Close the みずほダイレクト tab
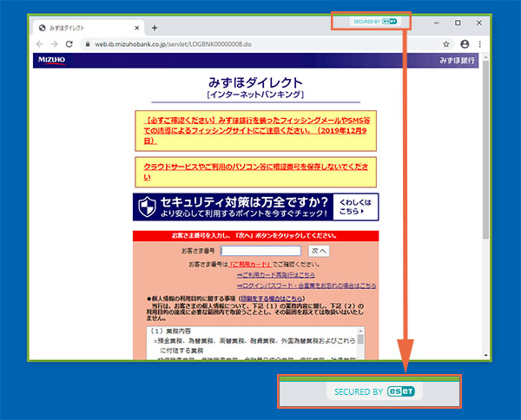The width and height of the screenshot is (521, 420). [x=137, y=29]
